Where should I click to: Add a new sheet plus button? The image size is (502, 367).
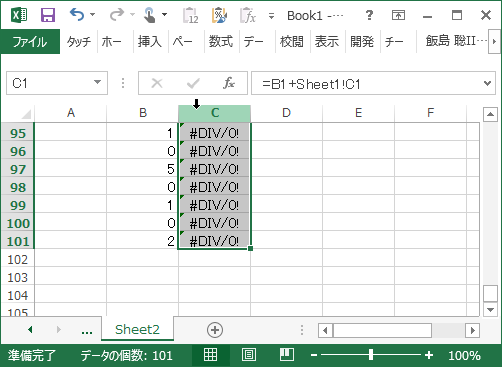pos(215,330)
